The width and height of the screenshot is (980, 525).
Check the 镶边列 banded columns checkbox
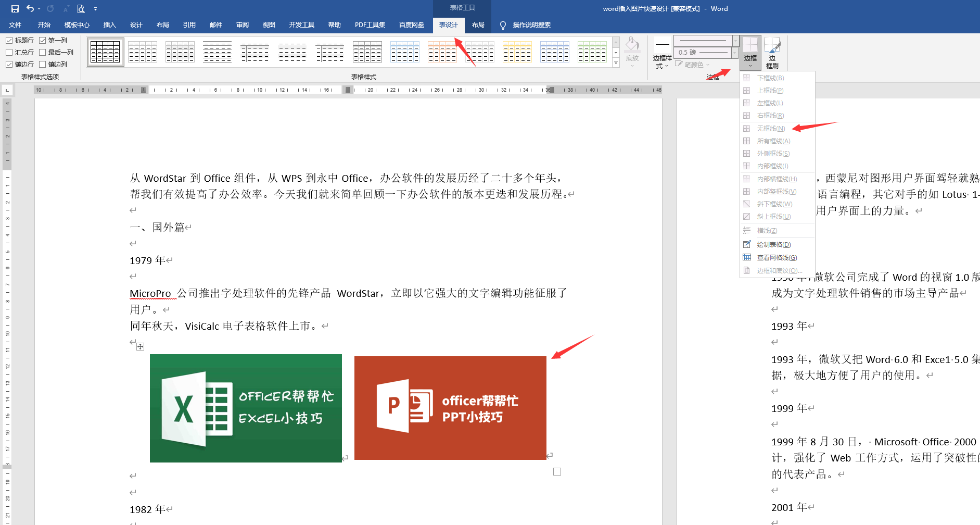[x=43, y=64]
